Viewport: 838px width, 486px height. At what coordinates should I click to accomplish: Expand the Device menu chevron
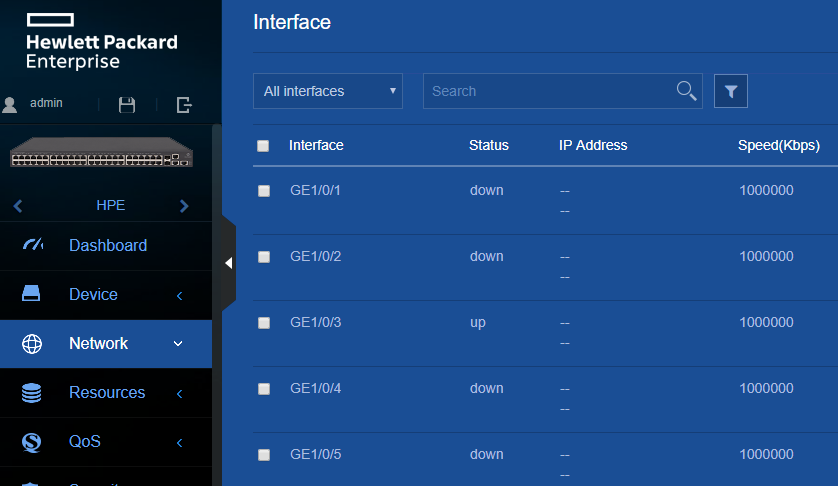[180, 295]
